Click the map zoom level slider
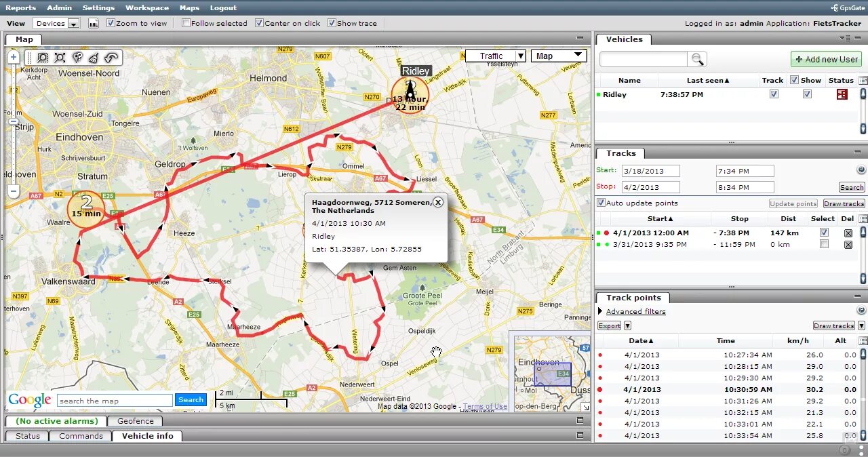 (x=14, y=121)
